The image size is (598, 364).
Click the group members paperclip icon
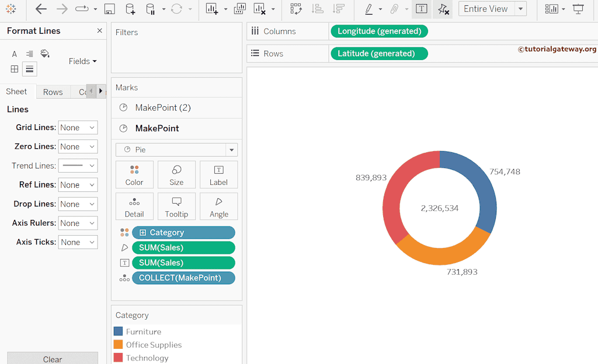point(394,9)
